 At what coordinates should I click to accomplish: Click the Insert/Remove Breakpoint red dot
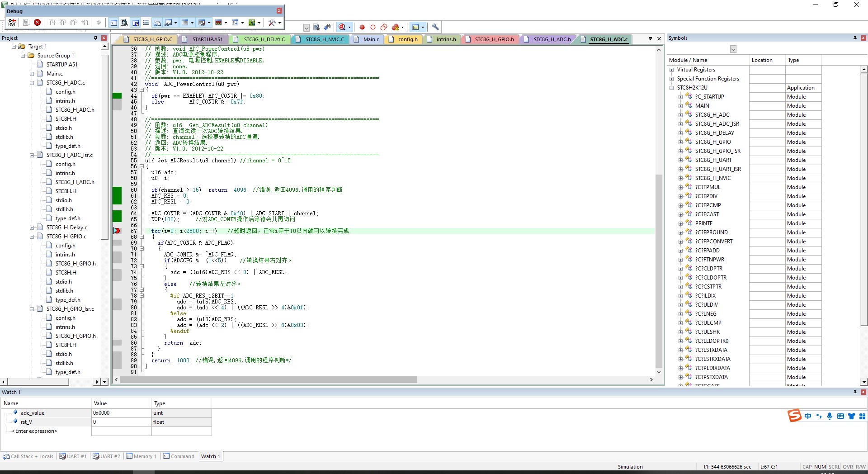tap(362, 27)
